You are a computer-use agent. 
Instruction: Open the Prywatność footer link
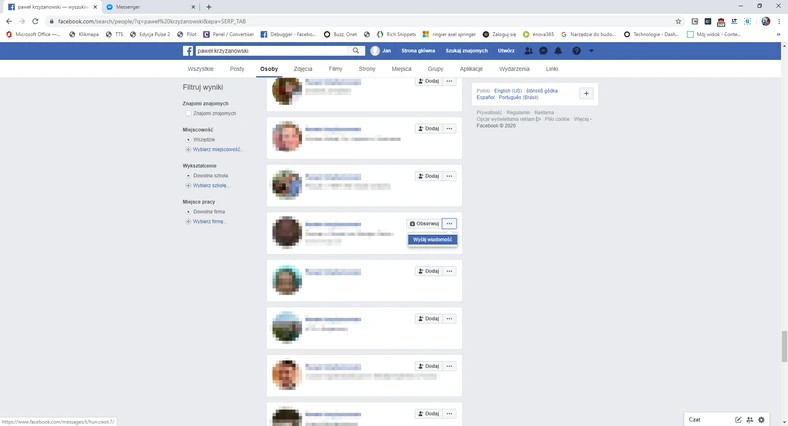tap(489, 113)
